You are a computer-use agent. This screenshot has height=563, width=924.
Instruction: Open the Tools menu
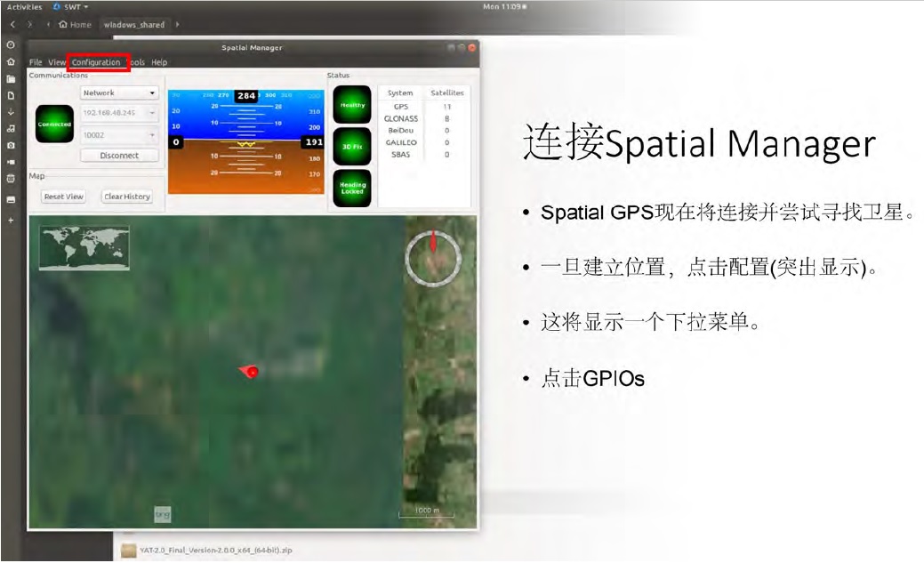(x=136, y=62)
